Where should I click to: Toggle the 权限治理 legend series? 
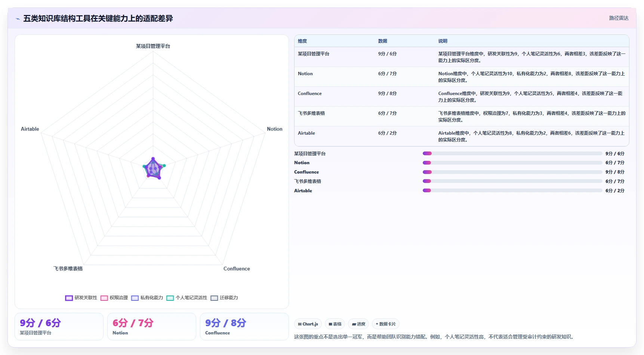pos(114,298)
